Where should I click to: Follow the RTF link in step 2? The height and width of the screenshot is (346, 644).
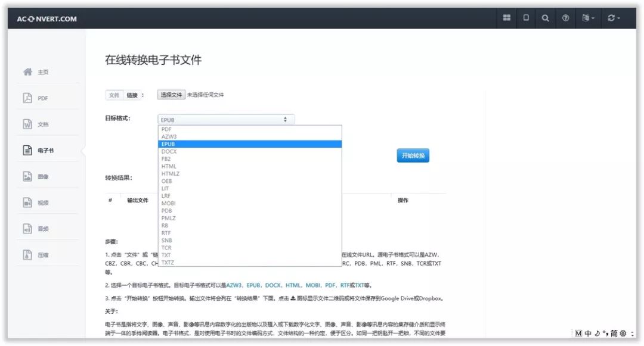coord(345,285)
